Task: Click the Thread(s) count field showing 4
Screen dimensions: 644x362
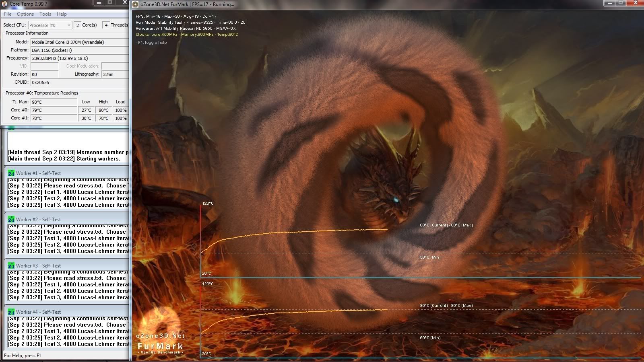Action: pos(106,25)
